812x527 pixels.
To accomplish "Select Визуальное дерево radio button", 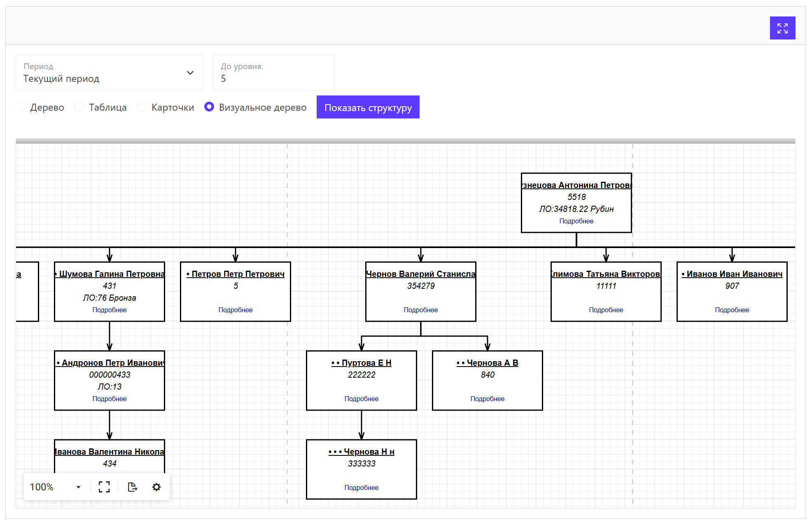I will 209,107.
